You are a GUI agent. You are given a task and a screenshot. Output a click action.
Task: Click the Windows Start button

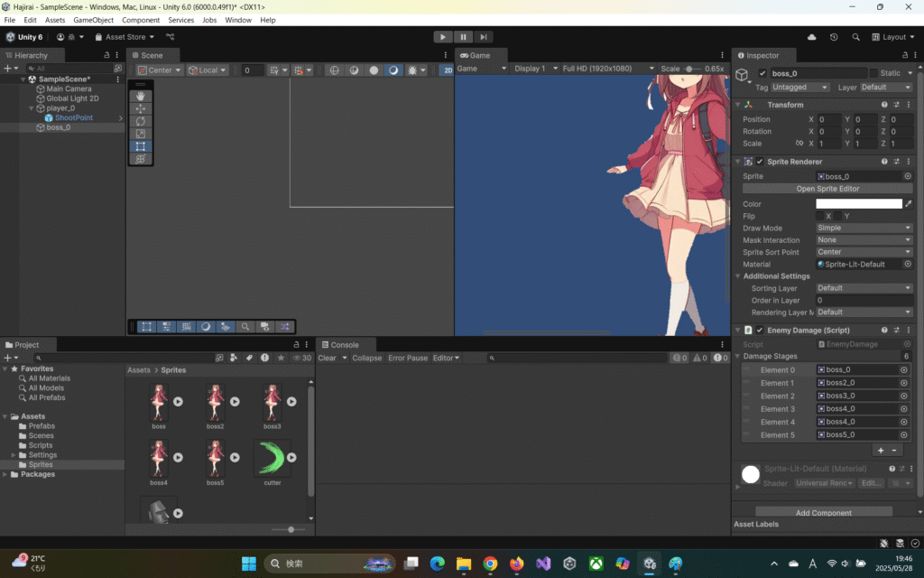tap(249, 564)
